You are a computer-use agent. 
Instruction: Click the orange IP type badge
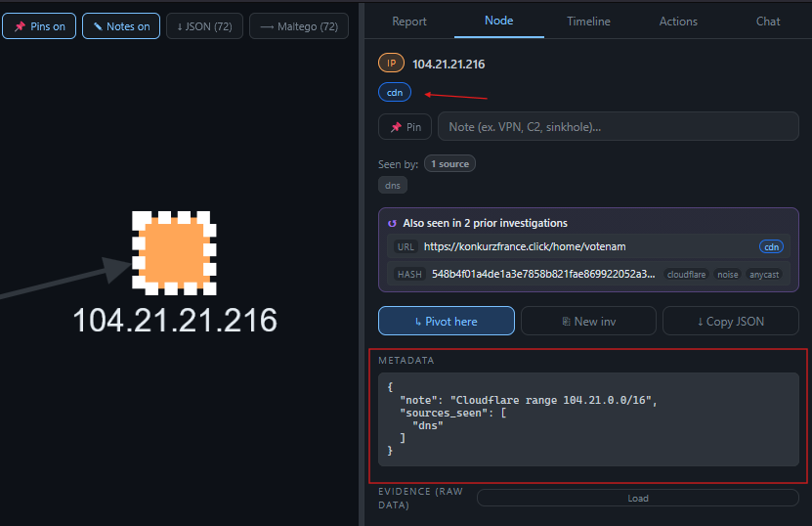(x=391, y=64)
